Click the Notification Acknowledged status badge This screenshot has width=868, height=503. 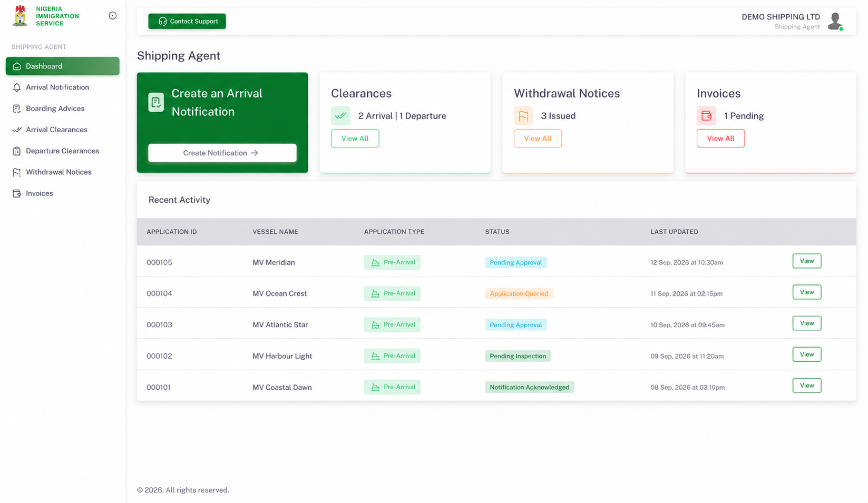coord(530,387)
